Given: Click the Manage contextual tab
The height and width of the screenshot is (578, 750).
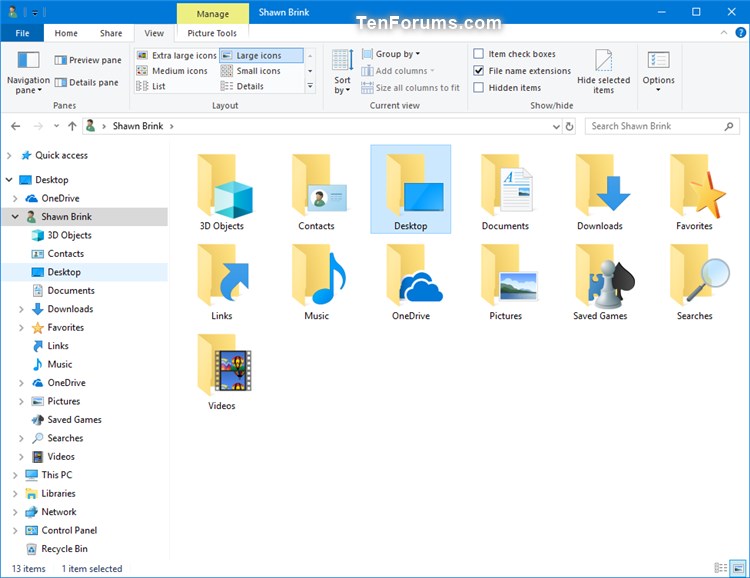Looking at the screenshot, I should coord(213,14).
